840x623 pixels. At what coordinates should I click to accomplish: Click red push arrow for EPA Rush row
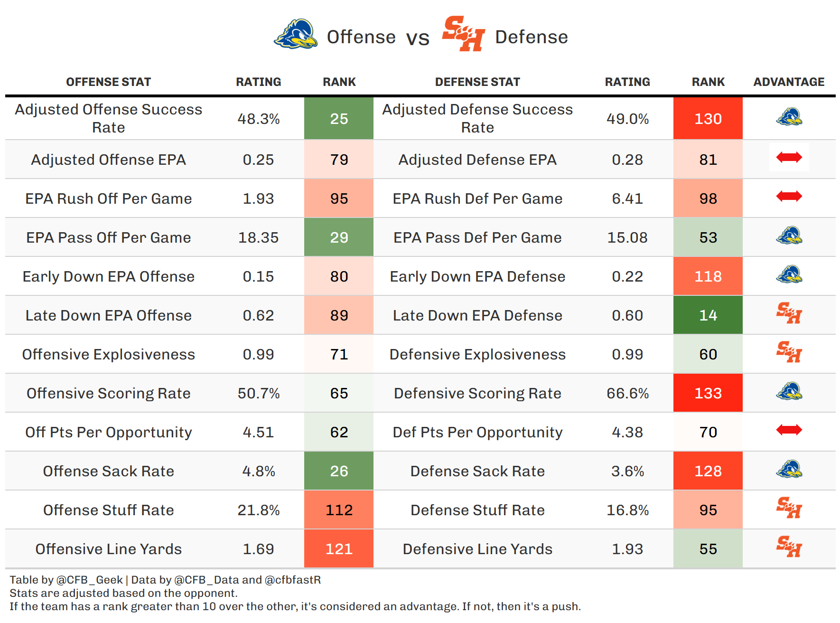pos(789,196)
